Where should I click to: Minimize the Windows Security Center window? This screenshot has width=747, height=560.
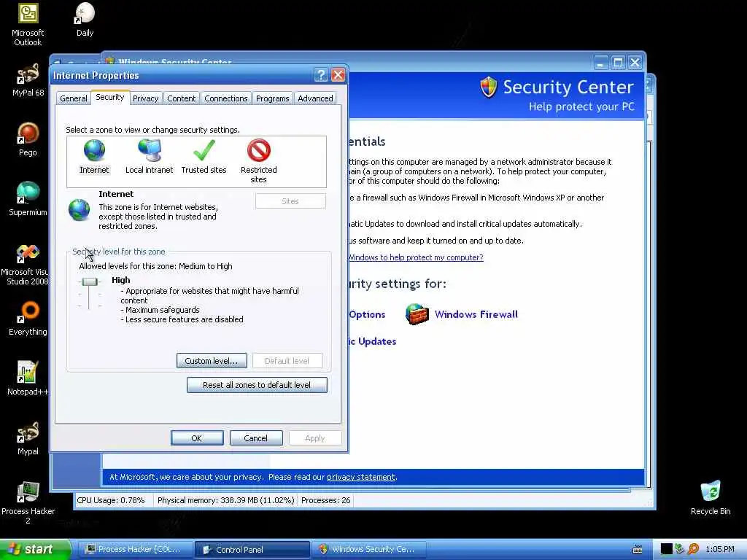[601, 63]
